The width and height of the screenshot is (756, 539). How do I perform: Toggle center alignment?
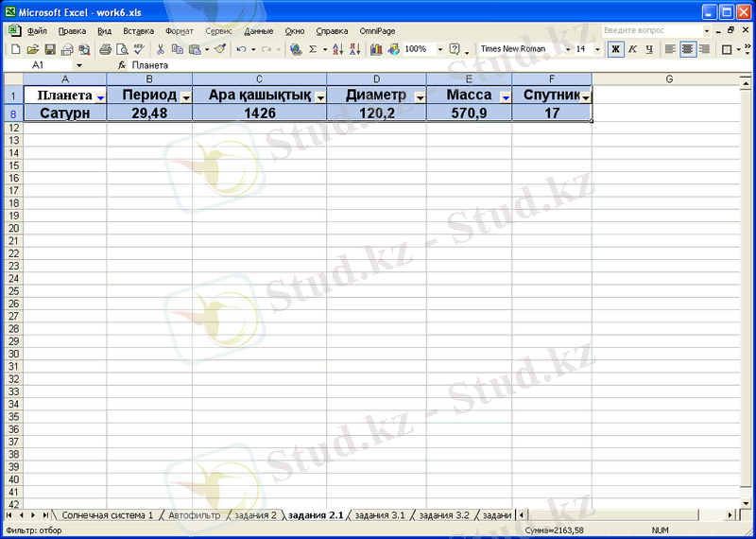[x=688, y=49]
